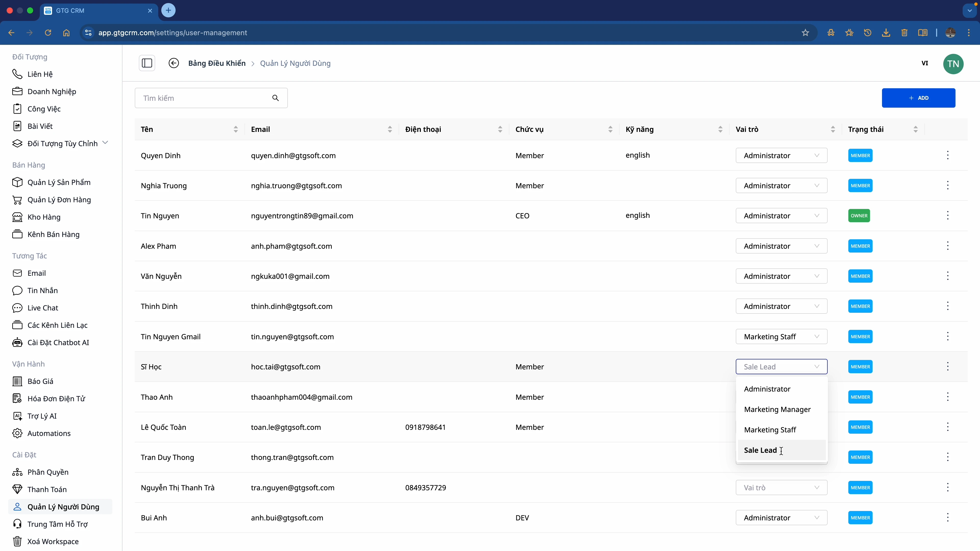
Task: Open the Thanh Toán payment section
Action: [x=47, y=489]
